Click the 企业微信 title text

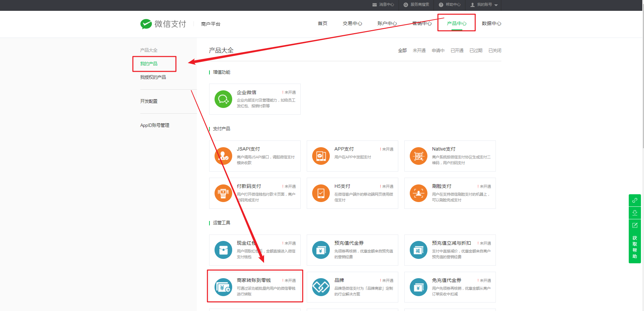(x=246, y=92)
